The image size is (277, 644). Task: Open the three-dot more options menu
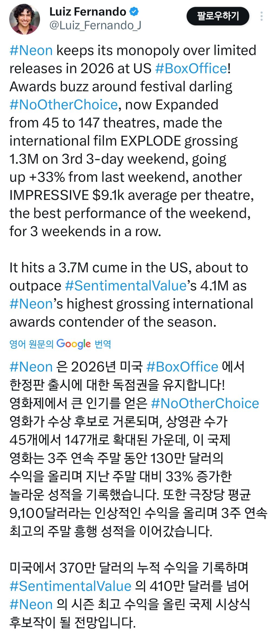(261, 16)
